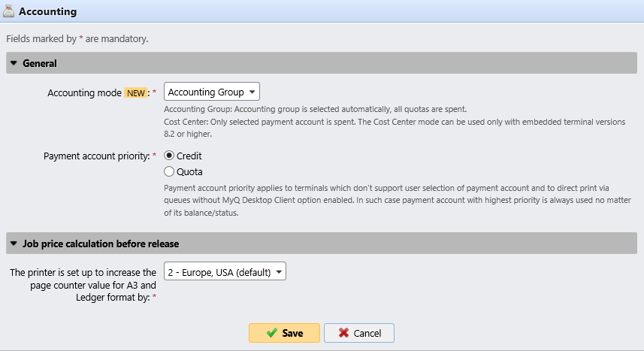Screen dimensions: 644x351
Task: Click the NEW badge beside Accounting mode
Action: pyautogui.click(x=136, y=92)
